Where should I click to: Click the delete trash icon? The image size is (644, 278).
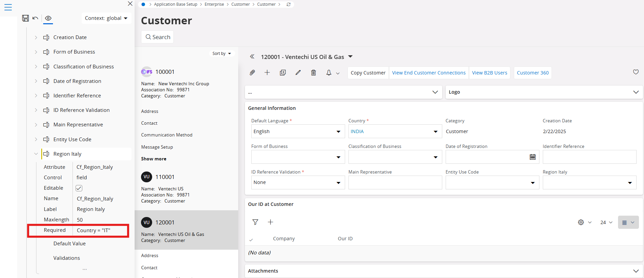tap(313, 73)
